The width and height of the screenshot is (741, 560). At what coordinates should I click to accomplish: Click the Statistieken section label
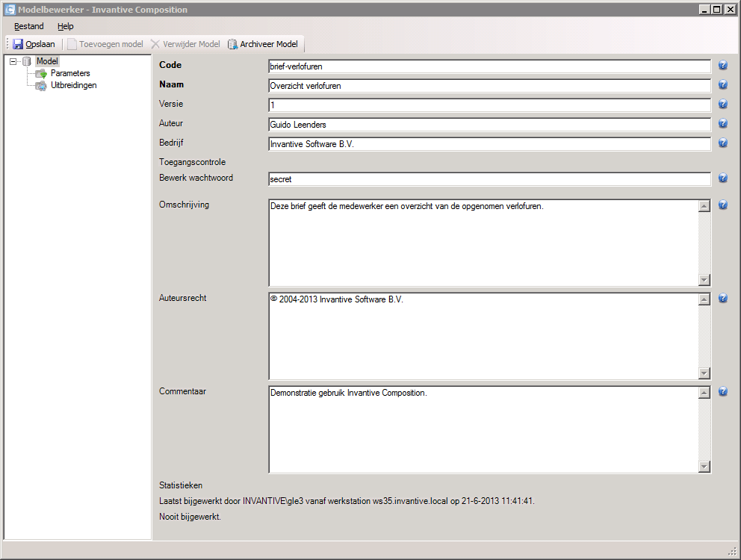point(181,485)
